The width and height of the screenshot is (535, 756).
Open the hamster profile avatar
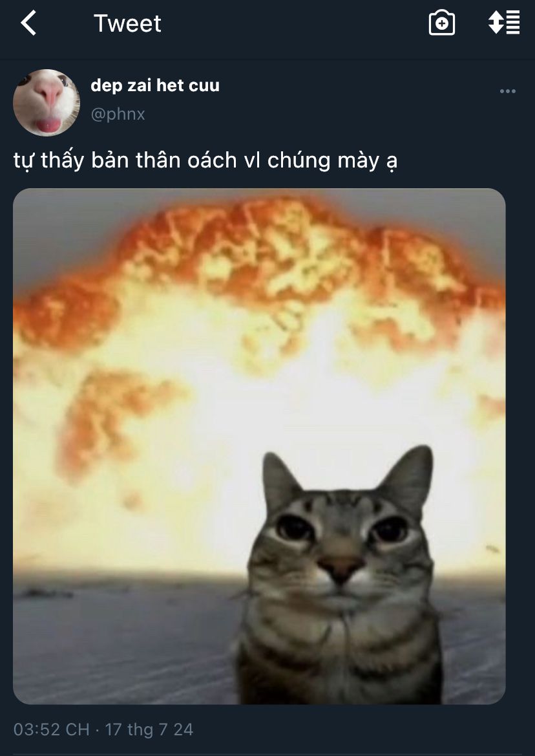click(47, 103)
